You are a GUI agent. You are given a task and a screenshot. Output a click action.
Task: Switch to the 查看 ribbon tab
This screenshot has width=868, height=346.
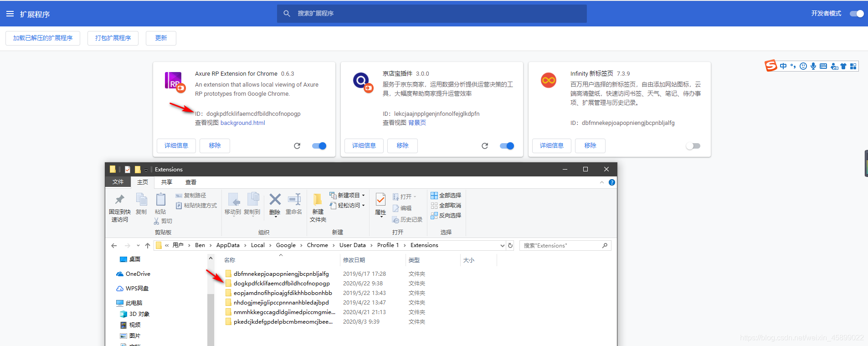click(x=191, y=182)
